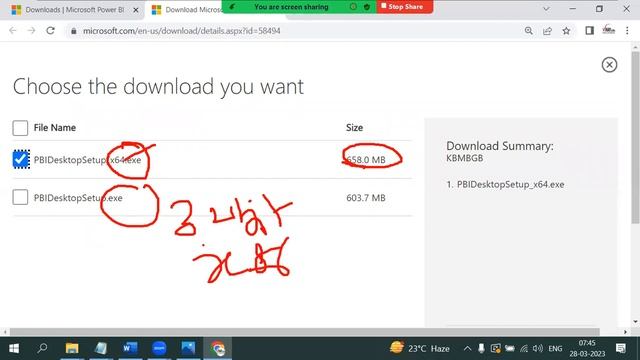Screen dimensions: 640x360
Task: Click the Size column header
Action: [x=354, y=128]
